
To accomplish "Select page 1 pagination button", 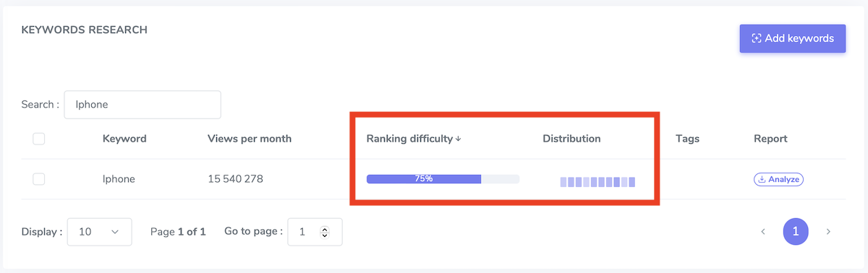I will coord(796,232).
